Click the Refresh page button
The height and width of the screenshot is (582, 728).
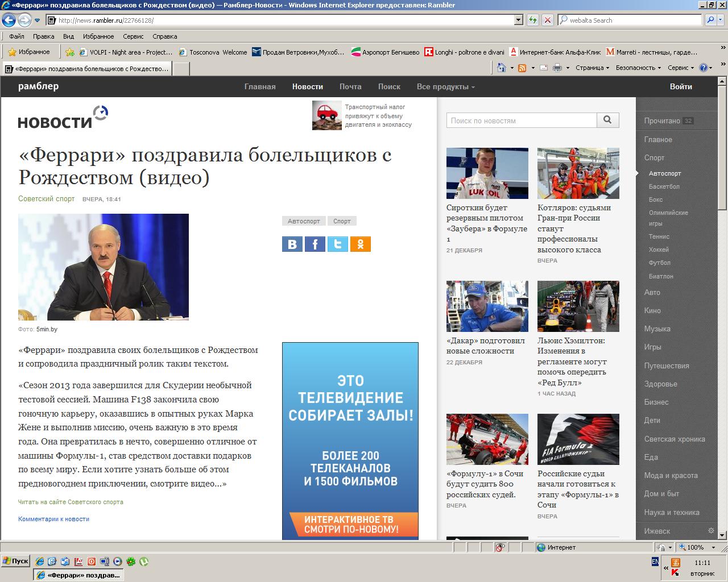533,20
